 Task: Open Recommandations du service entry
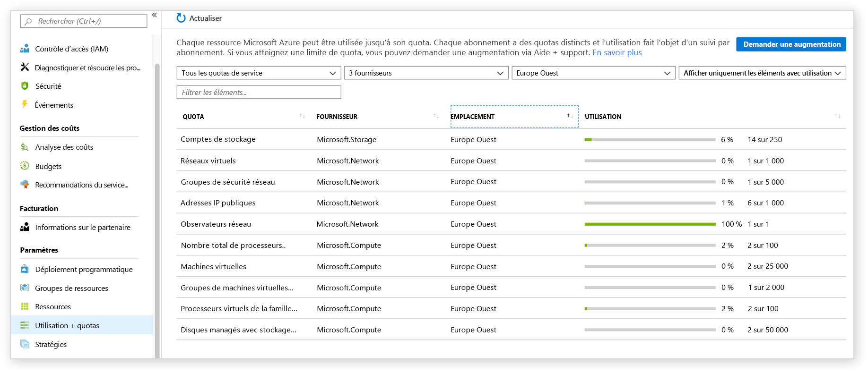(x=82, y=185)
